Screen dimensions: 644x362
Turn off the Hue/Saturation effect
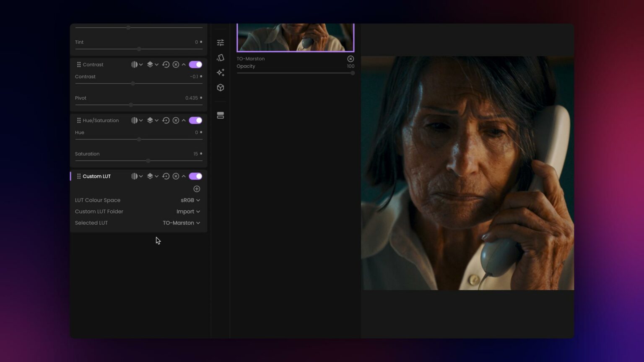[x=195, y=120]
